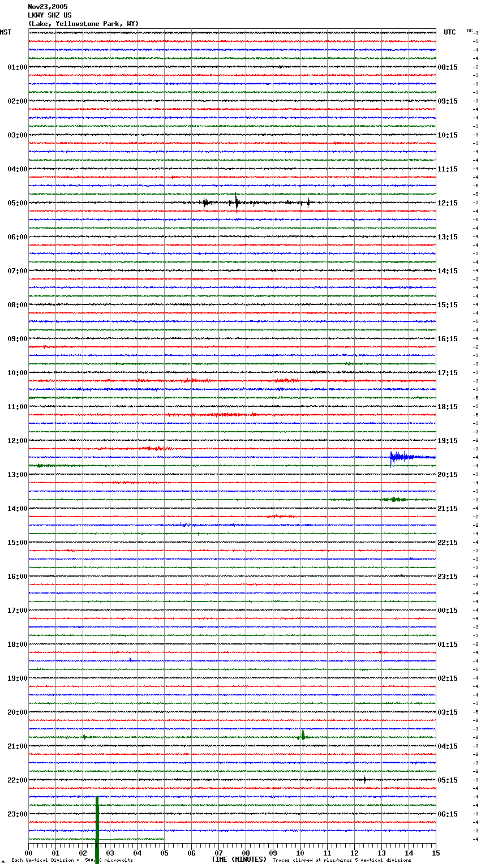The image size is (481, 868).
Task: Click the small blue blip below the 18:00 trace
Action: [130, 659]
